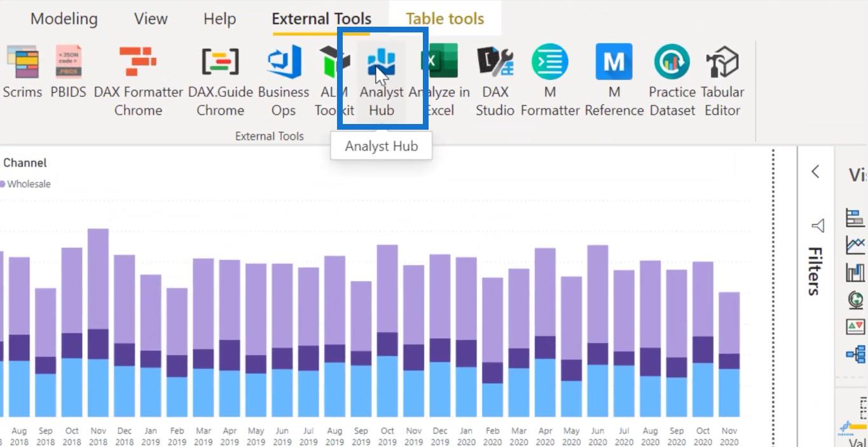Select line and column chart visualization icon
The height and width of the screenshot is (447, 868).
(x=855, y=272)
